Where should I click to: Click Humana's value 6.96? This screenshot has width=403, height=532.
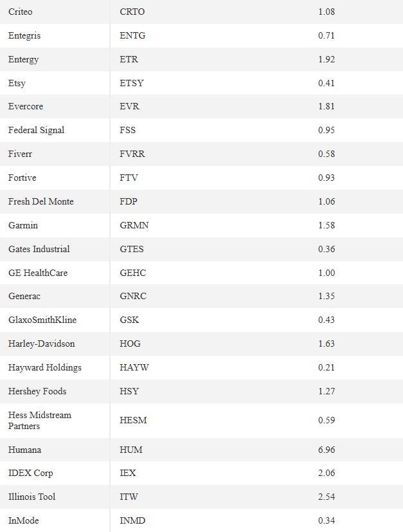coord(327,450)
